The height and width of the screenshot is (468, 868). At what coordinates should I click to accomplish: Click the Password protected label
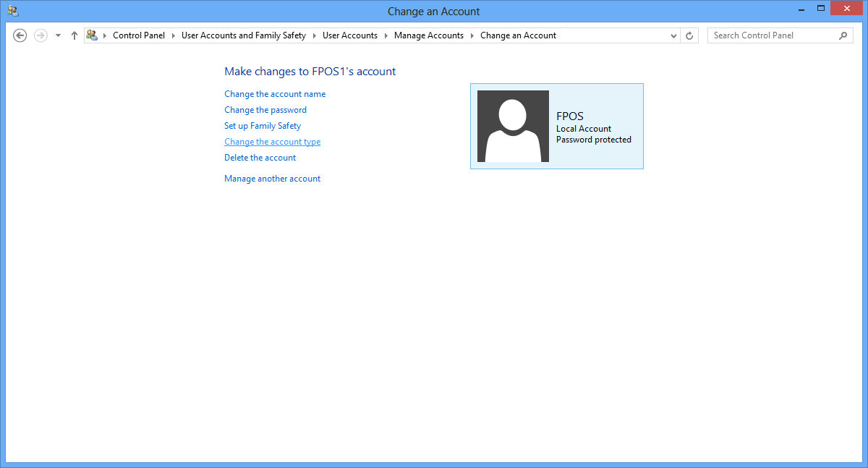594,140
